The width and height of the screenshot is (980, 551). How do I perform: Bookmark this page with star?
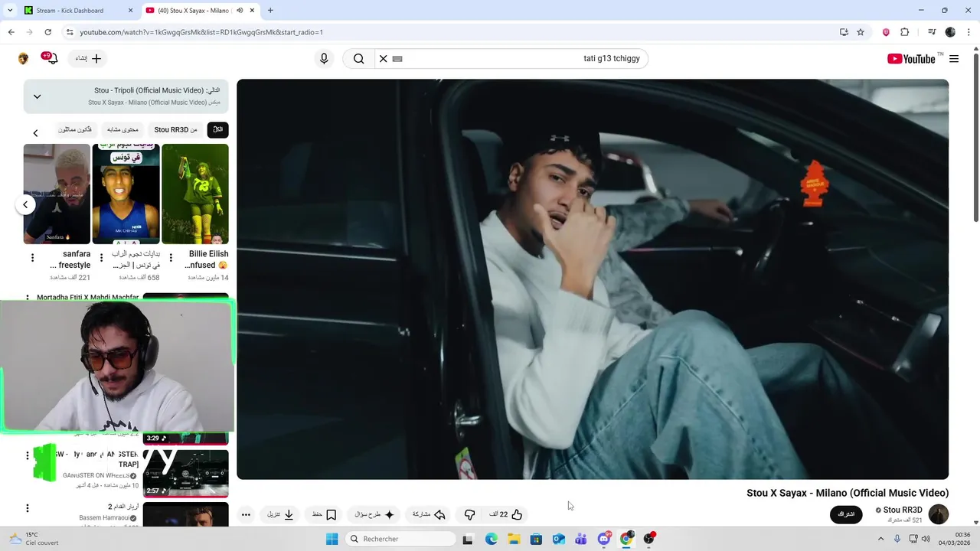(x=861, y=32)
